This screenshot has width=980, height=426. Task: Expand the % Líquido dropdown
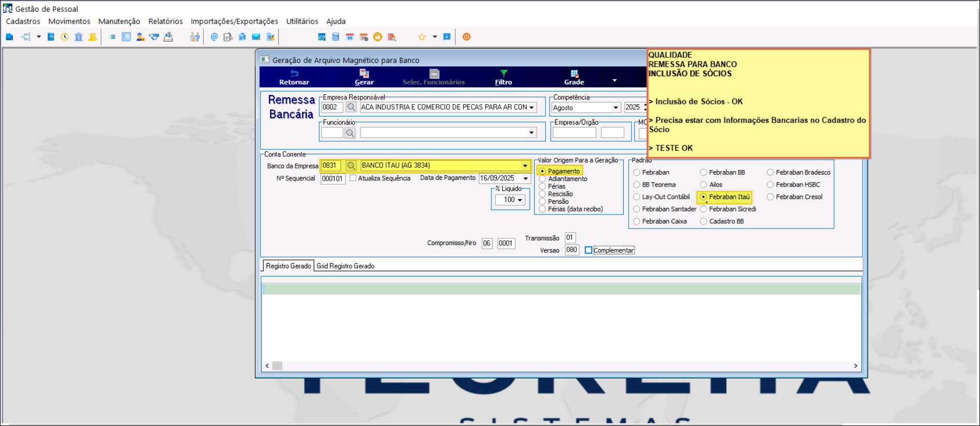(x=520, y=200)
